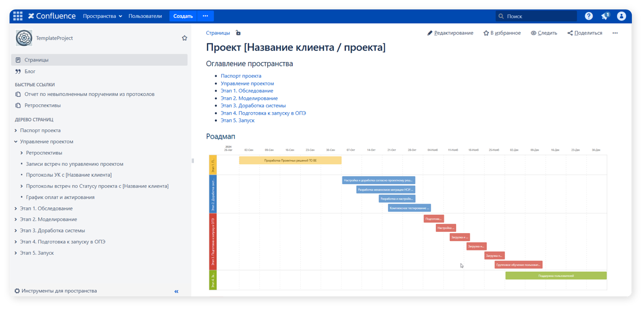Collapse the Управление проектом tree node
644x309 pixels.
[x=16, y=142]
